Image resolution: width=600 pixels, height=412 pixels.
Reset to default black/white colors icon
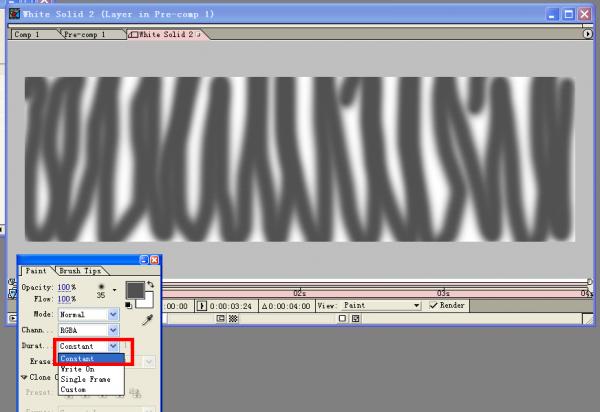tap(129, 305)
